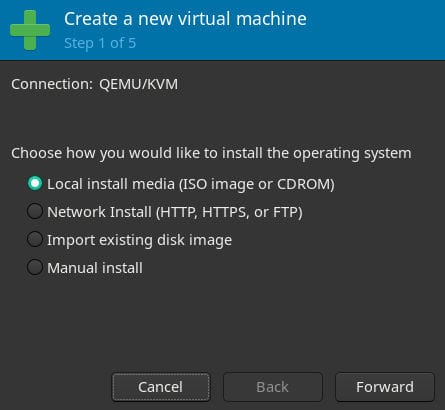Click the Forward button
445x410 pixels.
click(x=385, y=387)
